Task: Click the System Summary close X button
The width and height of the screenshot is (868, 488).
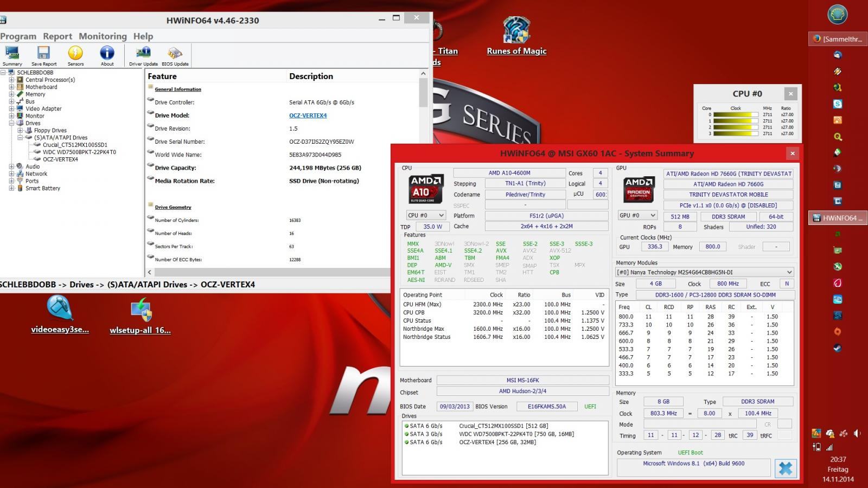Action: click(792, 153)
